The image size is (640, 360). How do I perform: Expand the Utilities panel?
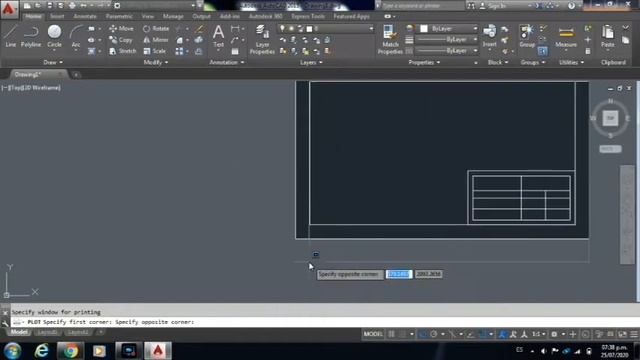coord(571,62)
